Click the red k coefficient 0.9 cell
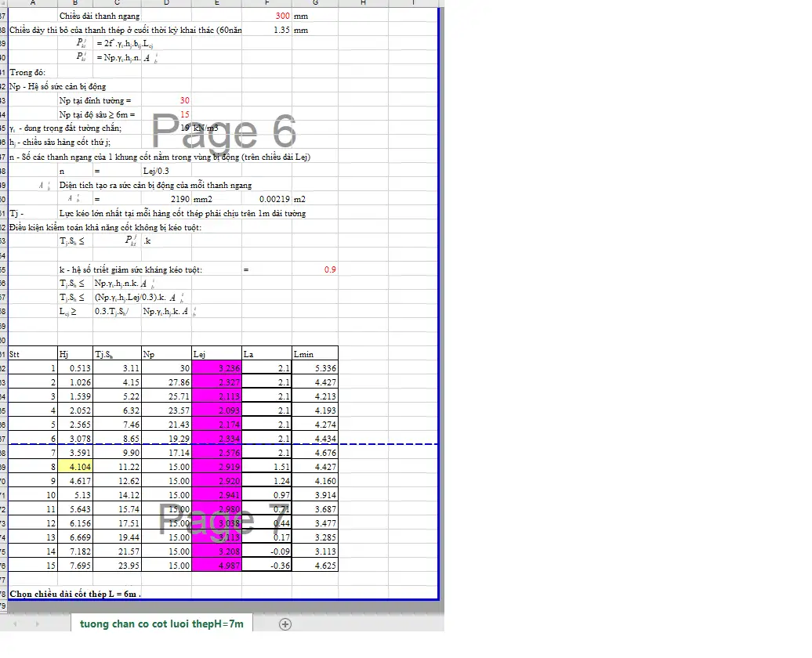Screen dimensions: 812x658 point(315,269)
